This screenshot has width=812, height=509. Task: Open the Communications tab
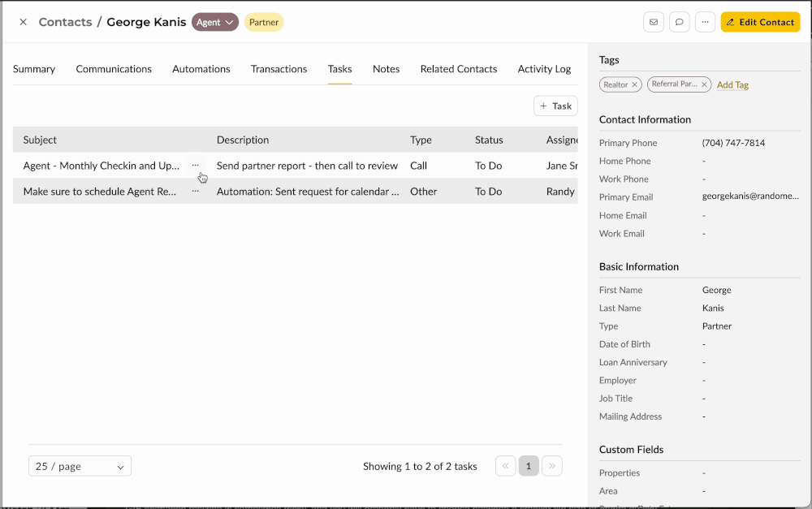114,69
